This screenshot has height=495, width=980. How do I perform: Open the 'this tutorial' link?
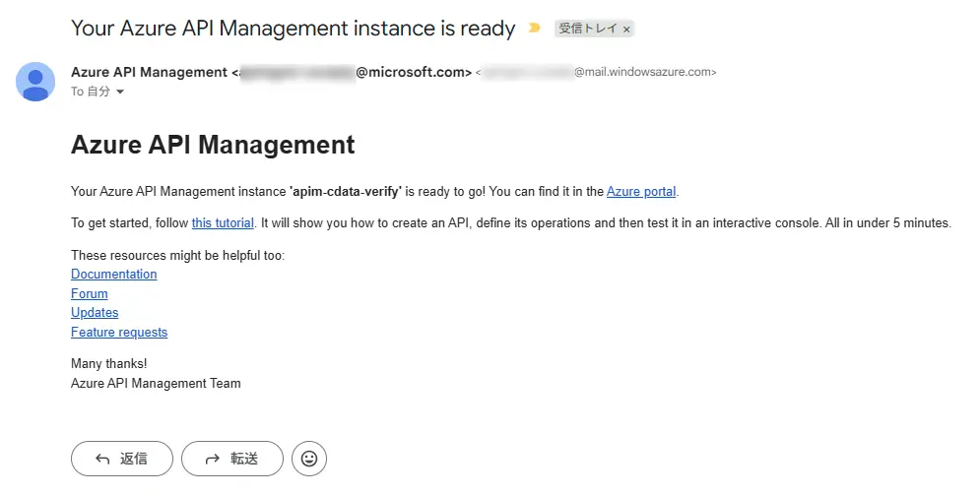(x=223, y=222)
